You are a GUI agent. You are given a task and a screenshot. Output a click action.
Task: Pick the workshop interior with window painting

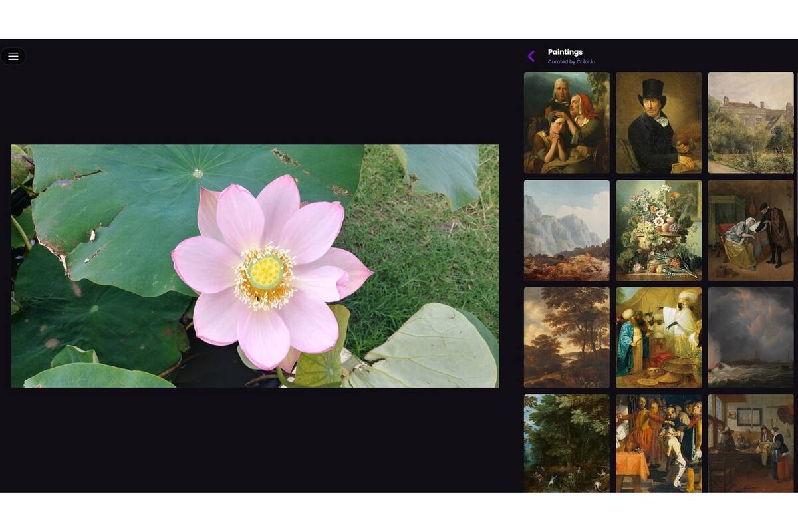751,444
